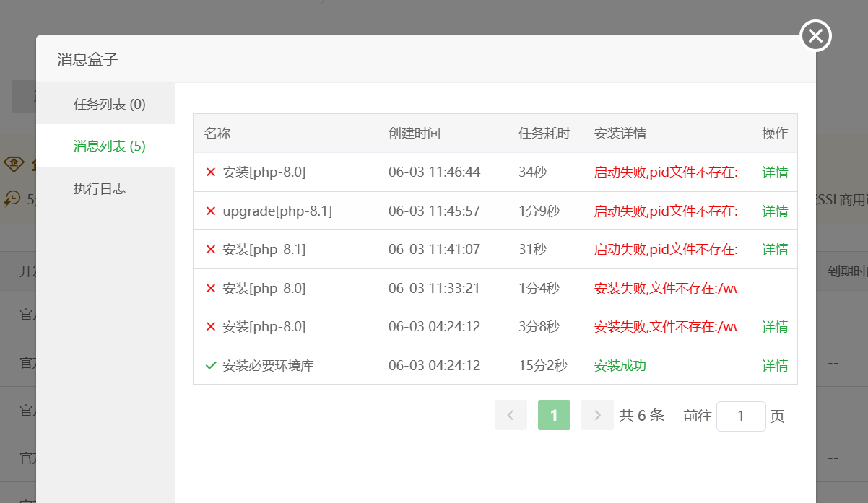Click the 创建时间 column header
Screen dimensions: 868x503
point(415,134)
